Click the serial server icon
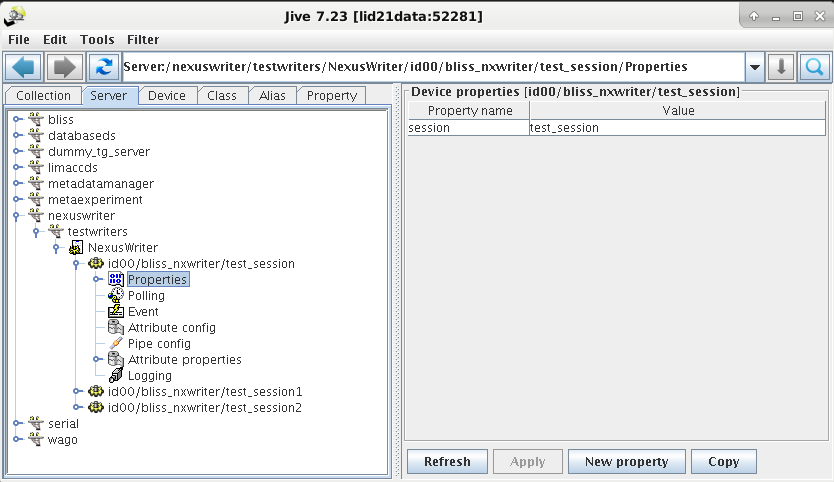This screenshot has height=482, width=834. pyautogui.click(x=36, y=423)
